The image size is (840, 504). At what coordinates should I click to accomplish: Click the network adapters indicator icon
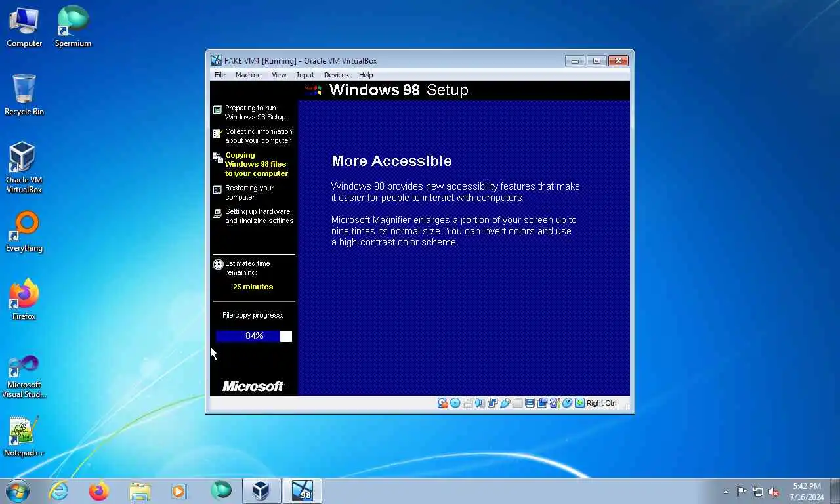(x=492, y=403)
